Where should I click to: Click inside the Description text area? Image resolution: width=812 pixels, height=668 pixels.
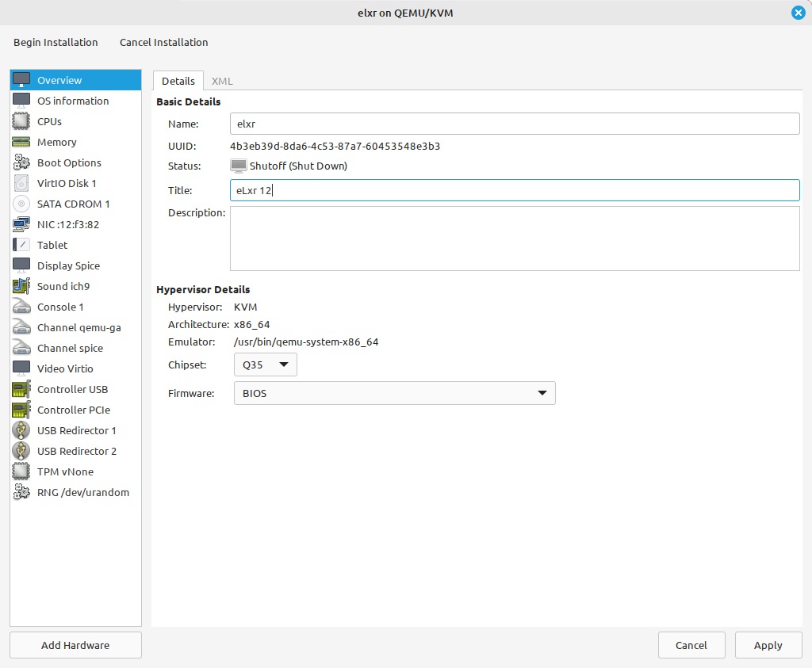[x=515, y=238]
